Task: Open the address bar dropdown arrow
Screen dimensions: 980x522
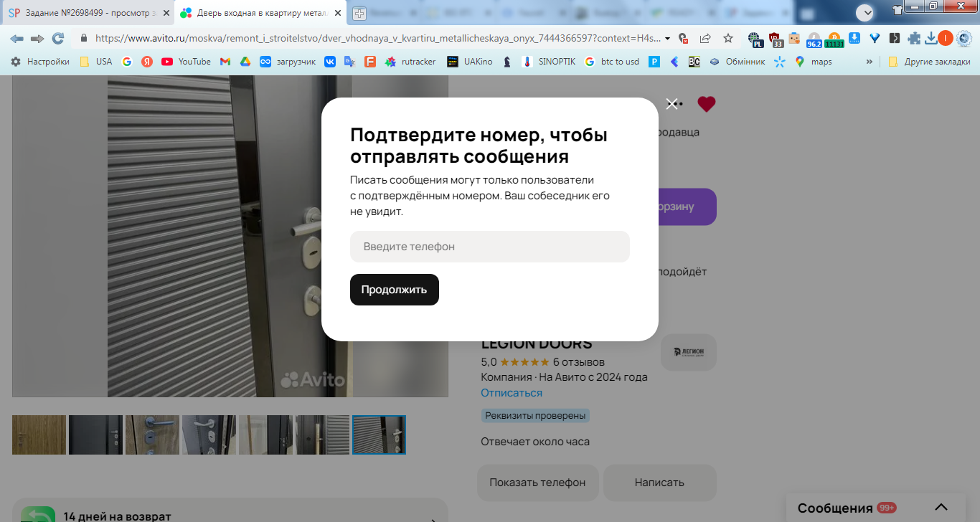Action: [668, 38]
